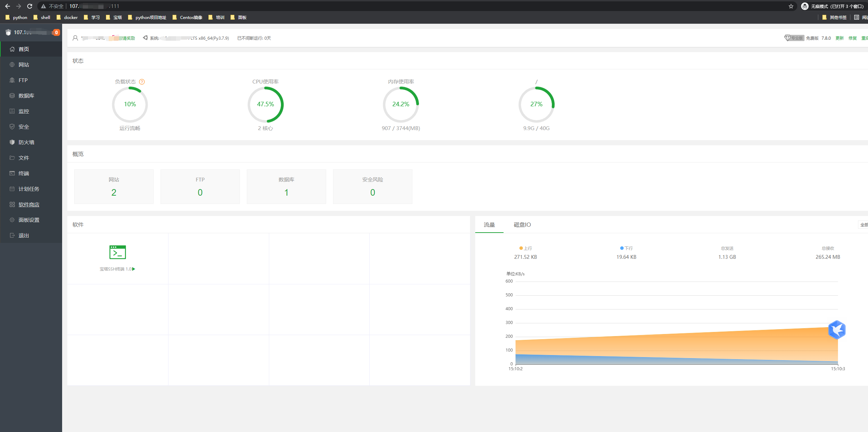Image resolution: width=868 pixels, height=432 pixels.
Task: Open the shell bookmark folder
Action: (42, 17)
